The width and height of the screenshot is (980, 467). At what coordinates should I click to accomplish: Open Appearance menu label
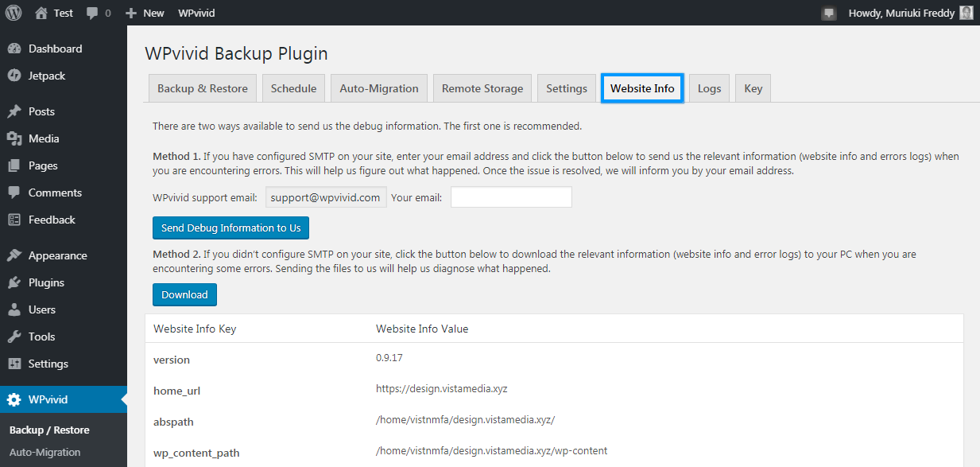pyautogui.click(x=58, y=255)
